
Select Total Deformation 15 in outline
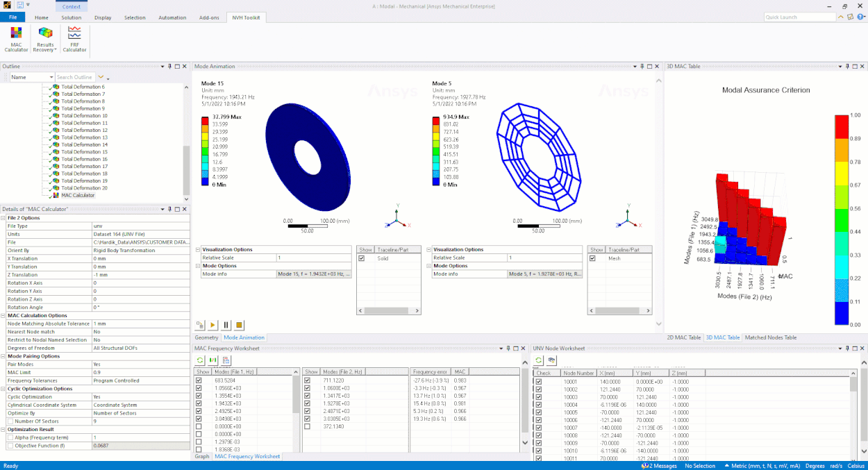(84, 152)
